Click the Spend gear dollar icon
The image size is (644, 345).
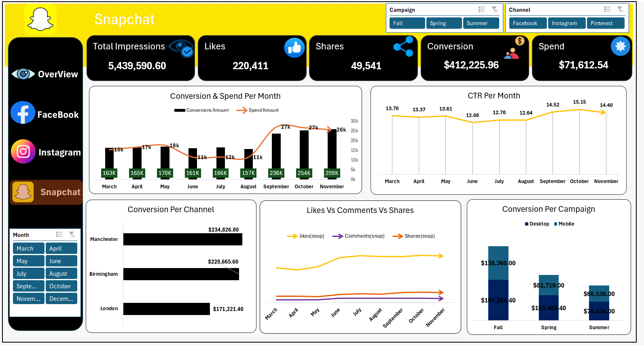point(620,47)
